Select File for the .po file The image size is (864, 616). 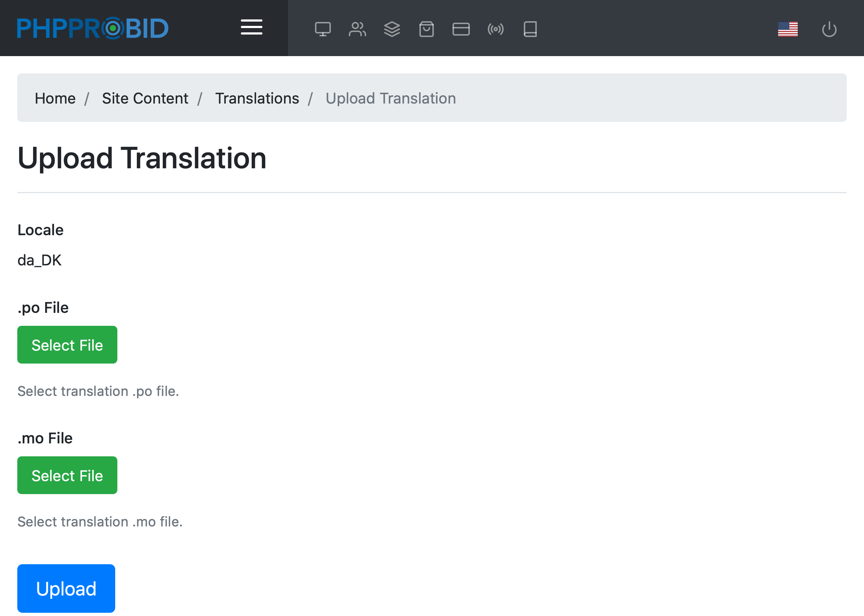pos(67,345)
